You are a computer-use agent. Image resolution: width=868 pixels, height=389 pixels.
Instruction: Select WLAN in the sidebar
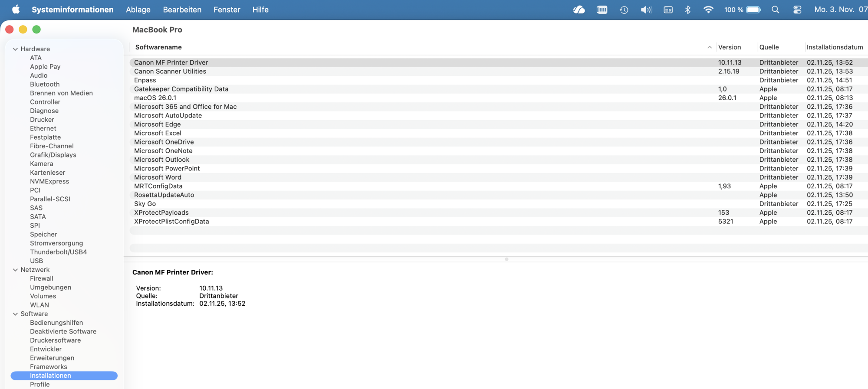pos(39,305)
